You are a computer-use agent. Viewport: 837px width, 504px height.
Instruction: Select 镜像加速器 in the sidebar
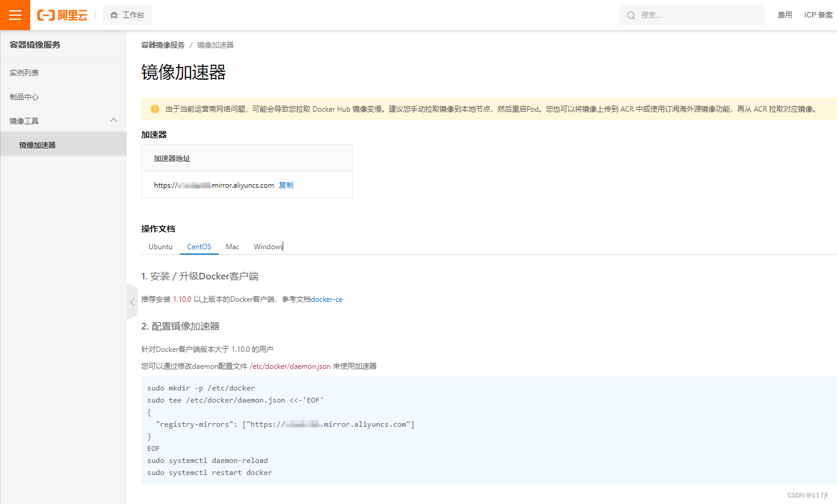pos(63,145)
